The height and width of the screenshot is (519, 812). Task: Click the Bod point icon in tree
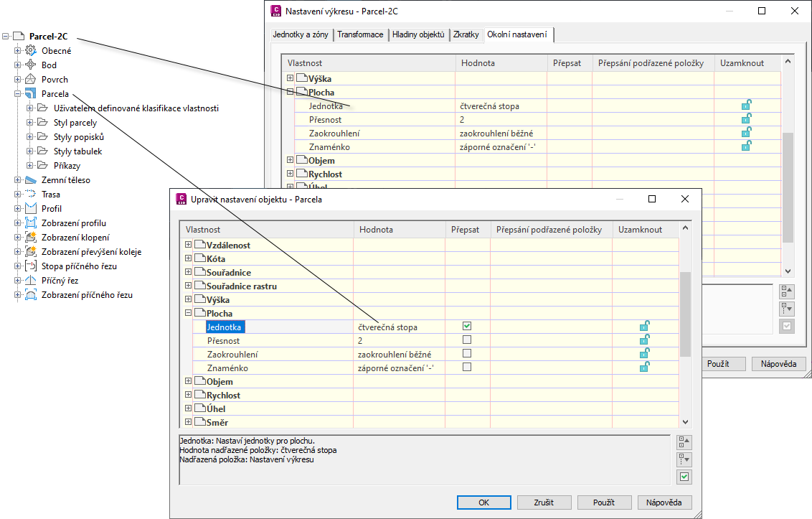pyautogui.click(x=31, y=65)
